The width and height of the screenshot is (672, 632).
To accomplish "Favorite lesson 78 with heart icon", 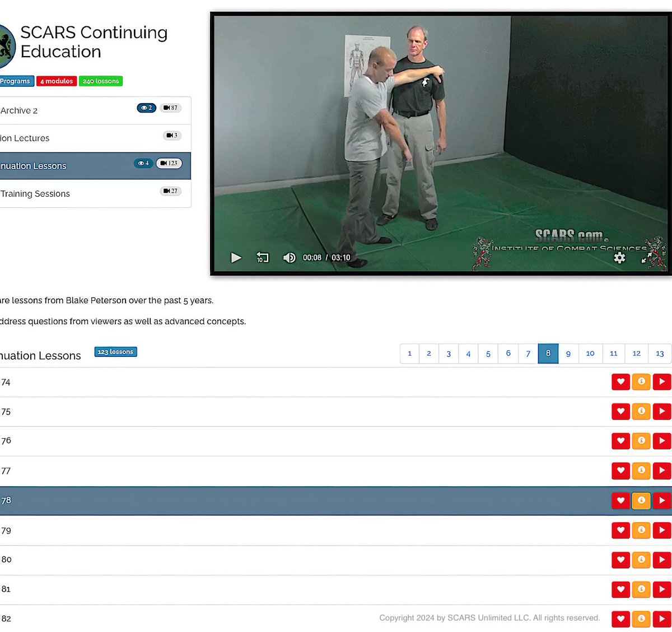I will tap(620, 500).
